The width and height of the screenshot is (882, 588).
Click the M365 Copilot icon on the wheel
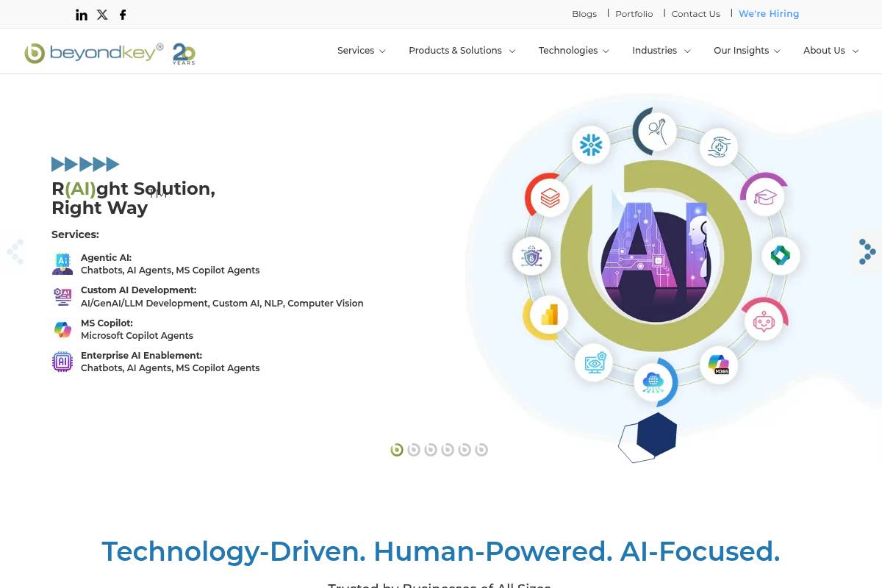pyautogui.click(x=718, y=365)
